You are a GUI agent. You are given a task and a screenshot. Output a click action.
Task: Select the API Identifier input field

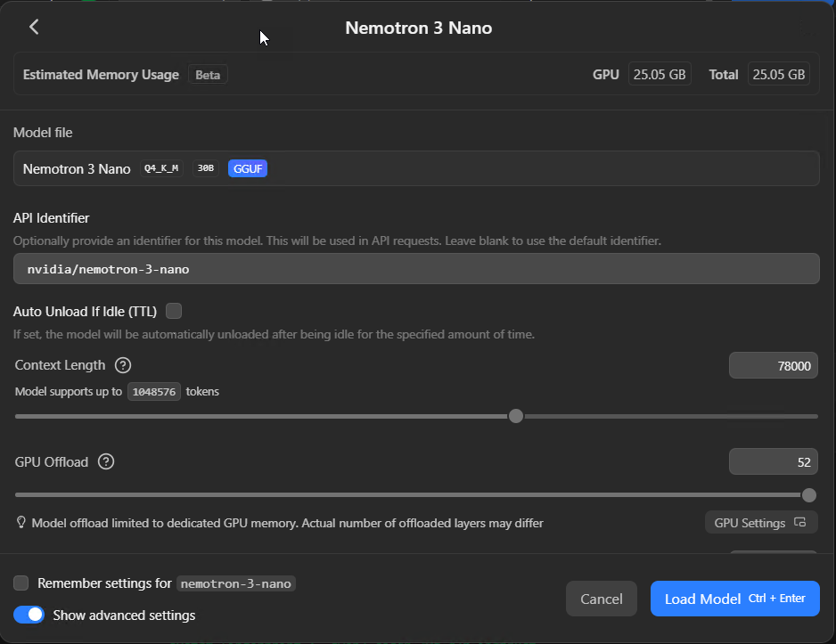tap(416, 268)
